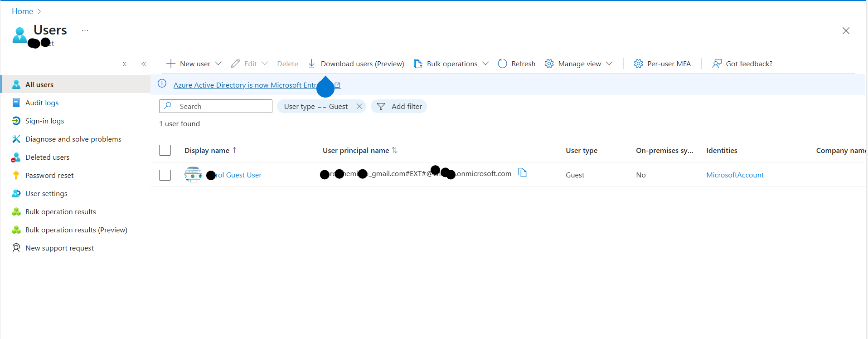Expand the New user dropdown chevron
The image size is (868, 339).
(x=218, y=64)
